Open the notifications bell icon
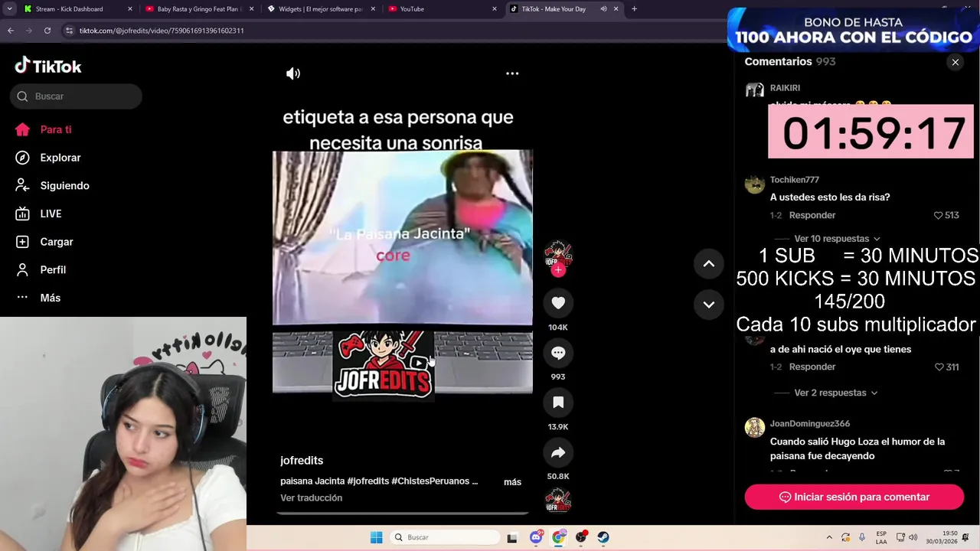This screenshot has height=551, width=980. pyautogui.click(x=965, y=537)
